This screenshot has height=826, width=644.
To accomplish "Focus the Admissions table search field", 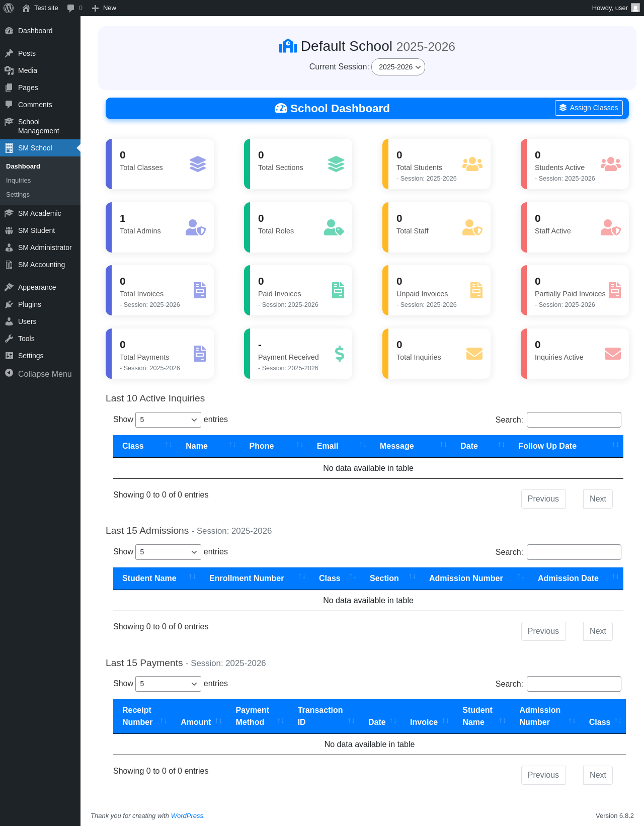I will point(574,552).
